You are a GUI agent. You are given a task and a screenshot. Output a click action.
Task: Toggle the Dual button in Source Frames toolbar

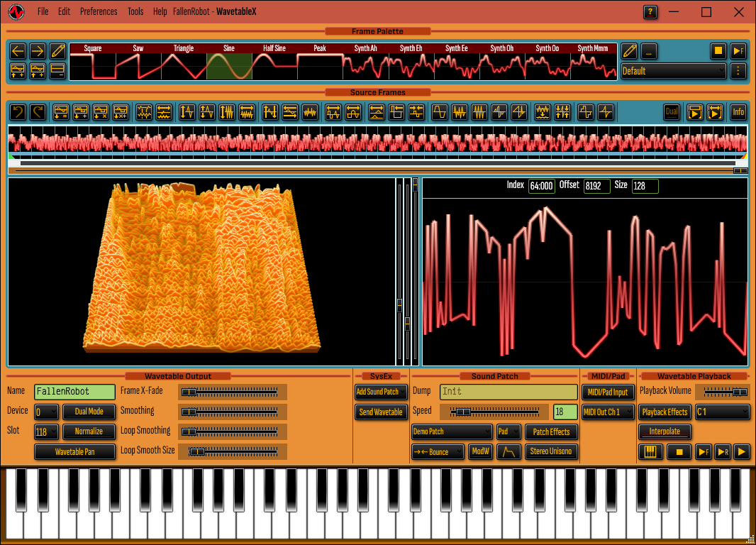[x=672, y=112]
